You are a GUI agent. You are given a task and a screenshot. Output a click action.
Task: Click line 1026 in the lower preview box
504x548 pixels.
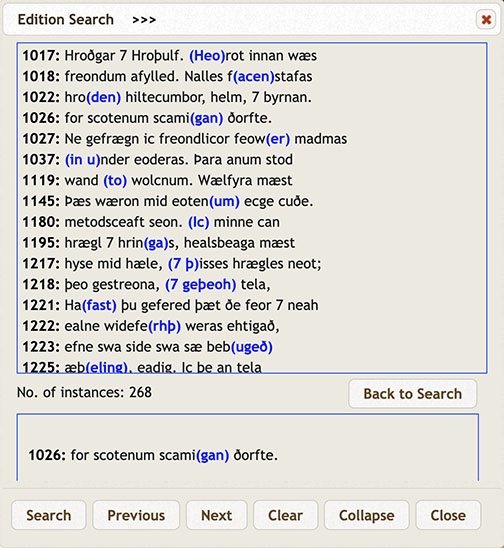[153, 455]
